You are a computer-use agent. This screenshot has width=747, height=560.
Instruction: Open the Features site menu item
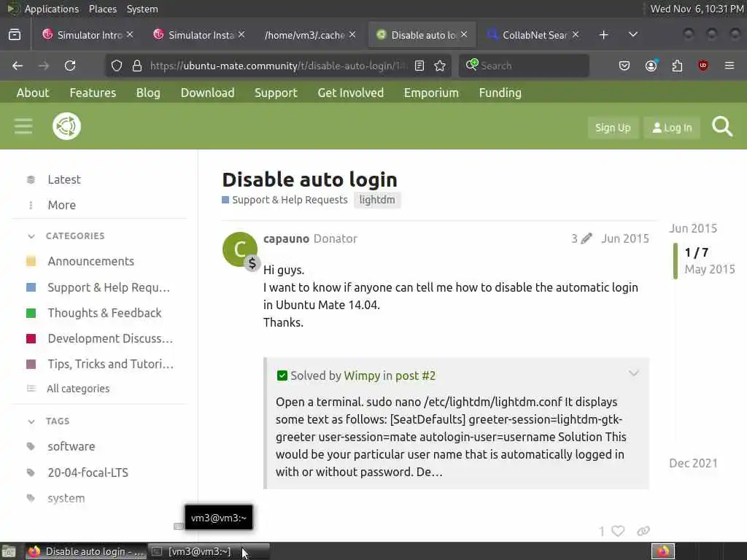click(x=93, y=93)
